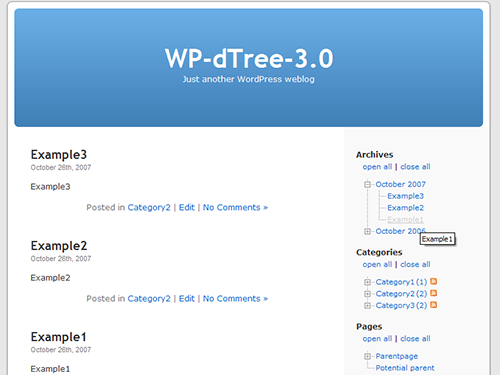This screenshot has height=375, width=500.
Task: Open No Comments link under Example3 post
Action: [235, 207]
